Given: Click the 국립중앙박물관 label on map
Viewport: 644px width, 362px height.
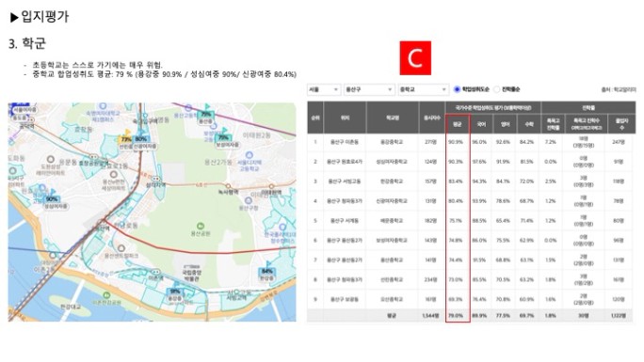Looking at the screenshot, I should click(x=191, y=275).
